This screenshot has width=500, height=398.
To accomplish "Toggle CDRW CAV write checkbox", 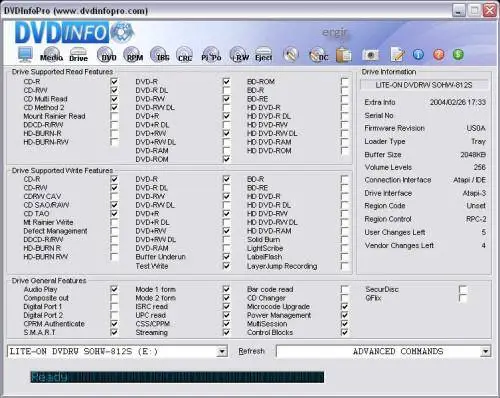I will (x=114, y=196).
